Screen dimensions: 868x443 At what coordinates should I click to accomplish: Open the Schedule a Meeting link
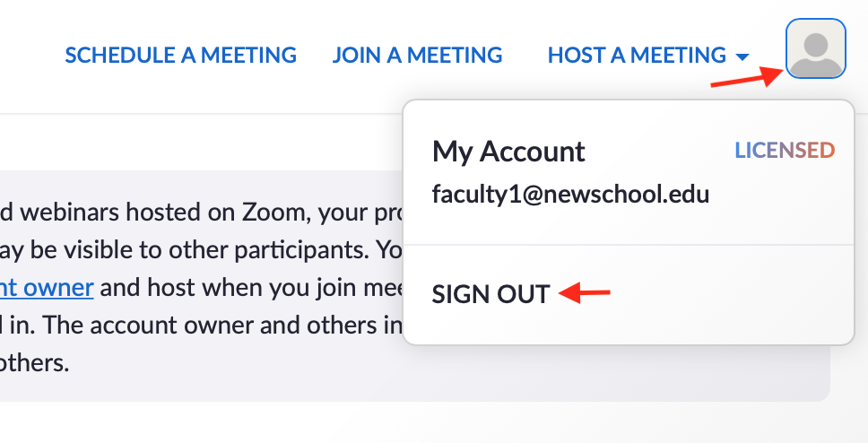coord(180,56)
